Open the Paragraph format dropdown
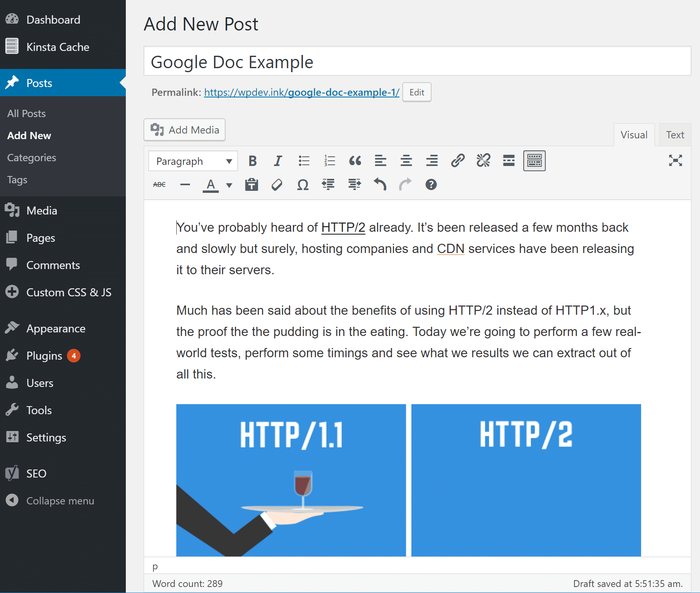Screen dimensions: 700x593 [192, 161]
